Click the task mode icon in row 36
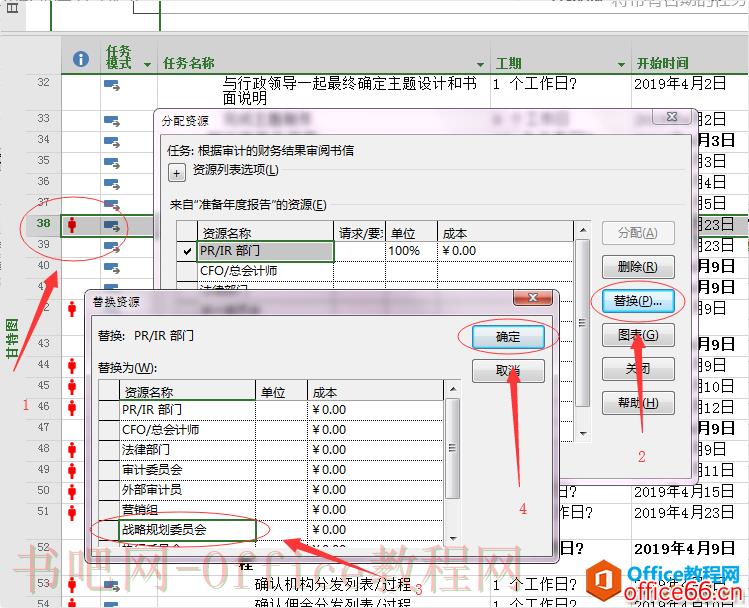 tap(112, 184)
